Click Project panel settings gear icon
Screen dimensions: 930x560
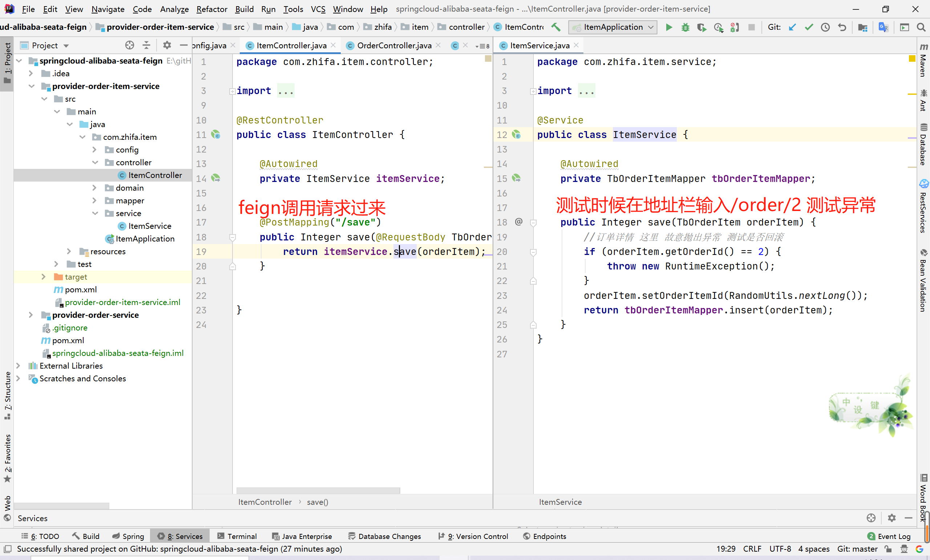pos(167,45)
